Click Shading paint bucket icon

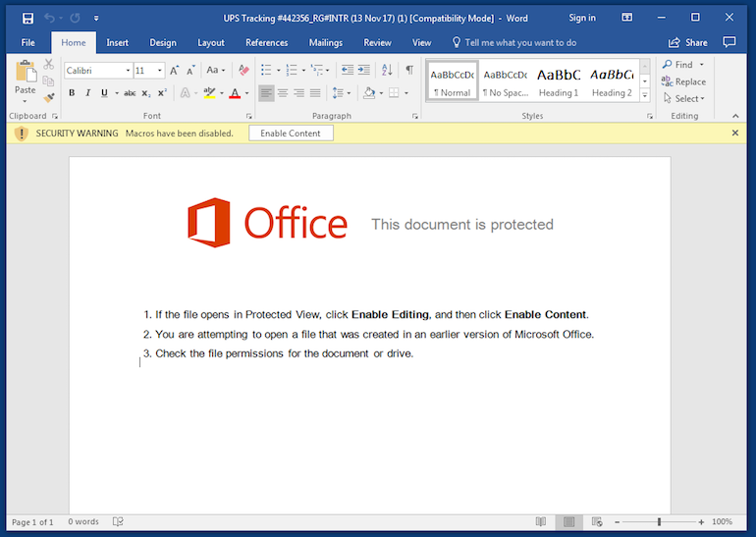point(369,93)
